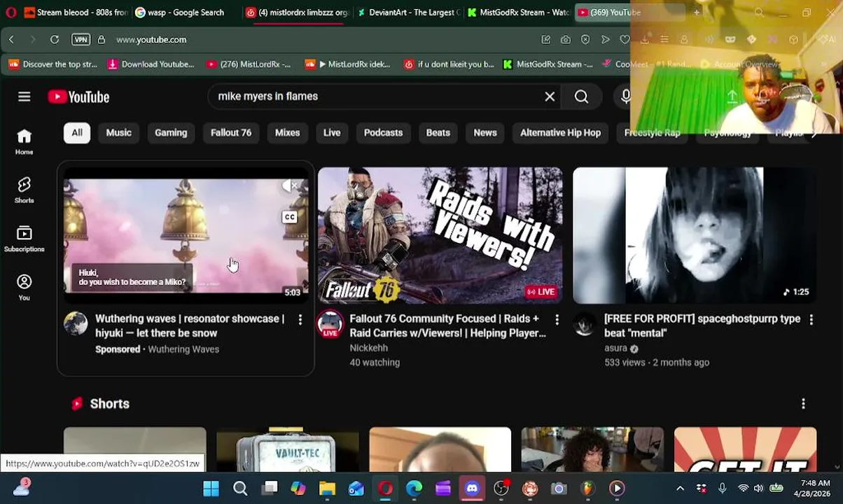Open the Wuthering waves resonator showcase title
843x504 pixels.
point(190,325)
